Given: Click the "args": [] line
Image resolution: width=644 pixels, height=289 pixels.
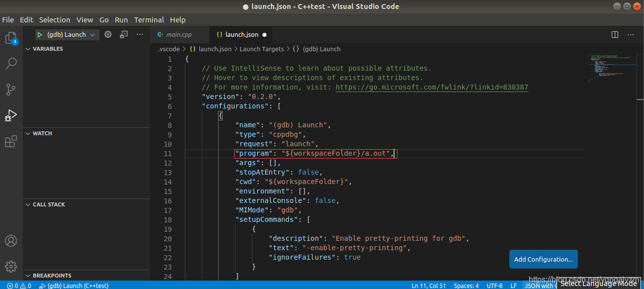Looking at the screenshot, I should (x=258, y=163).
